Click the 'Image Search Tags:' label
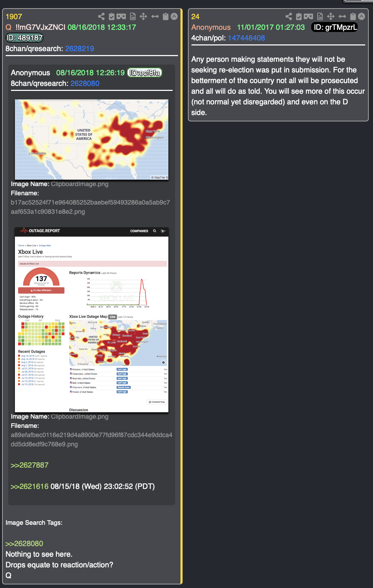Screen dimensions: 373x588 pos(34,523)
